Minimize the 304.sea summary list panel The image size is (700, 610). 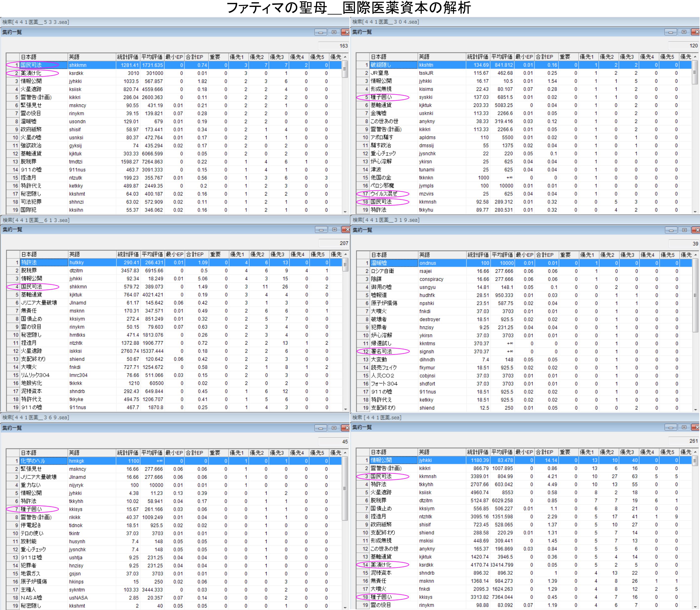pos(670,32)
